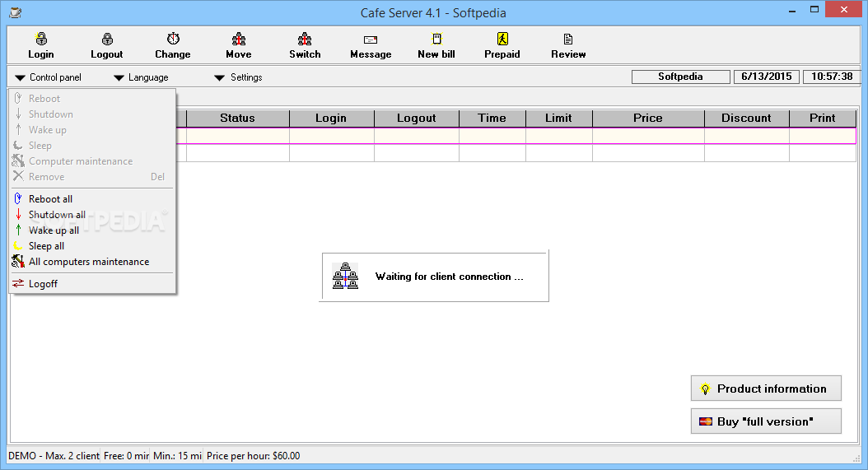This screenshot has width=868, height=470.
Task: Click the 10:57:38 clock box
Action: (832, 77)
